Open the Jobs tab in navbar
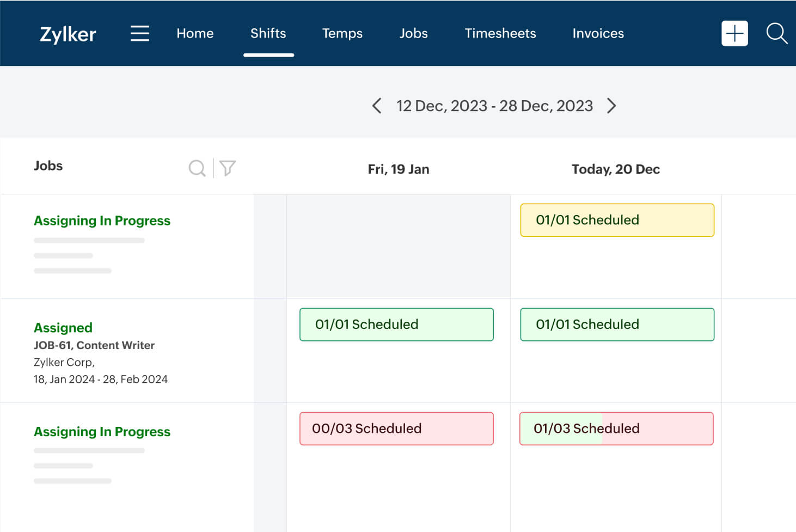796x532 pixels. 414,33
